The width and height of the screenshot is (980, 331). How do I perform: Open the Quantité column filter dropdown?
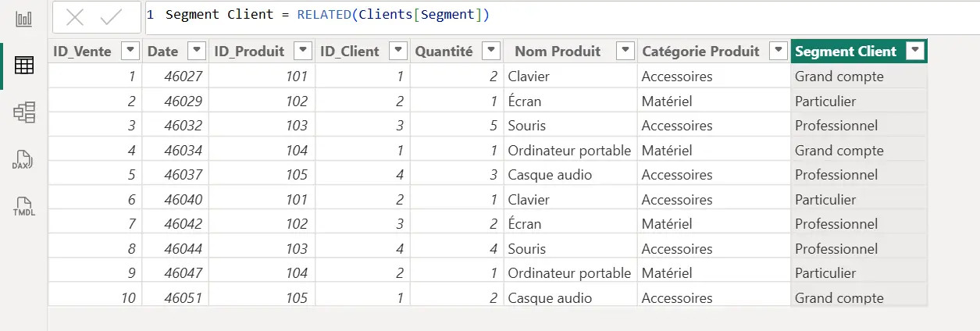pyautogui.click(x=491, y=52)
